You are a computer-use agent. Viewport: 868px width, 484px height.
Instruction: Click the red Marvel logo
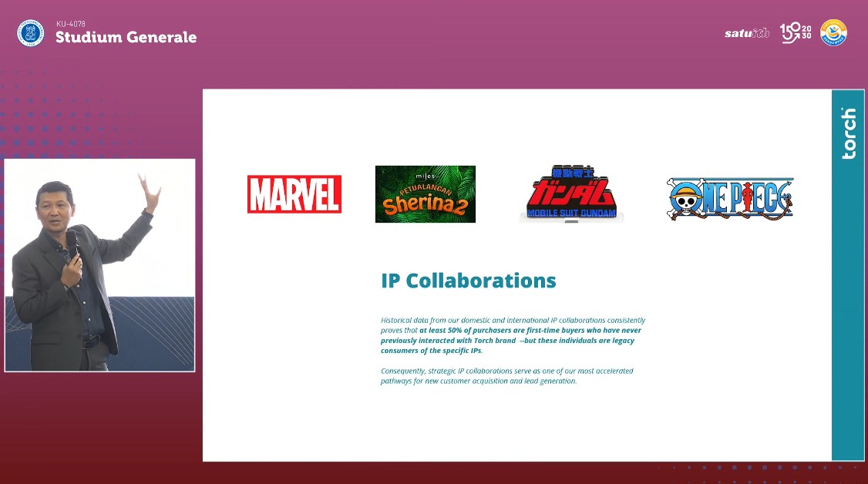coord(294,194)
